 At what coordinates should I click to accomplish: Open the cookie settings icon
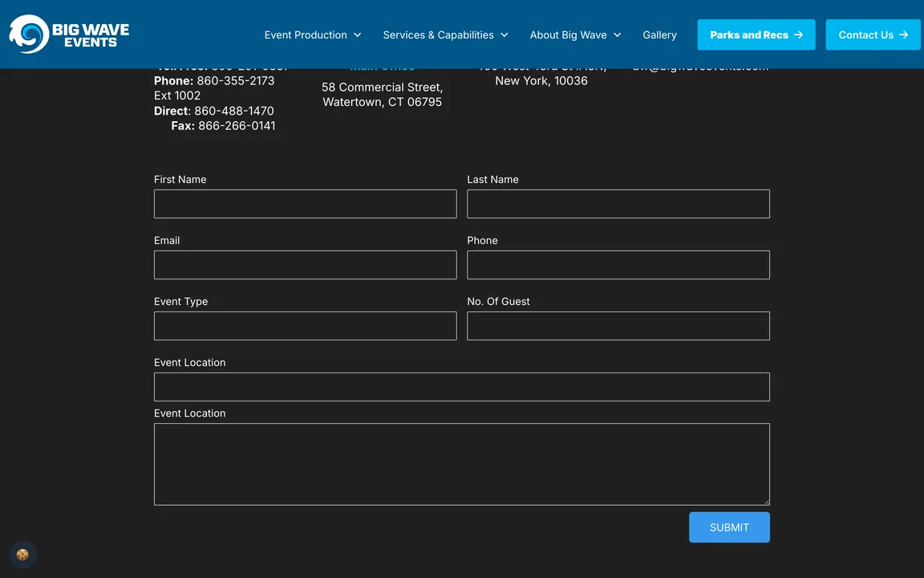click(x=22, y=555)
